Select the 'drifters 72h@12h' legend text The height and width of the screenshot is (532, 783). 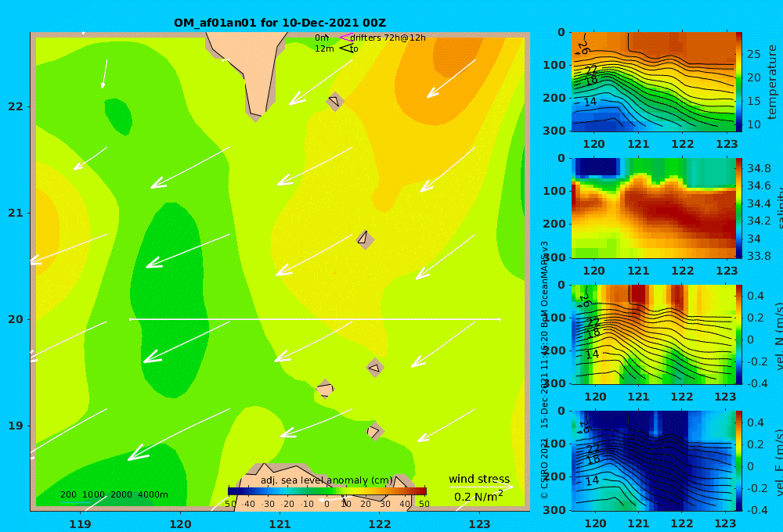388,38
